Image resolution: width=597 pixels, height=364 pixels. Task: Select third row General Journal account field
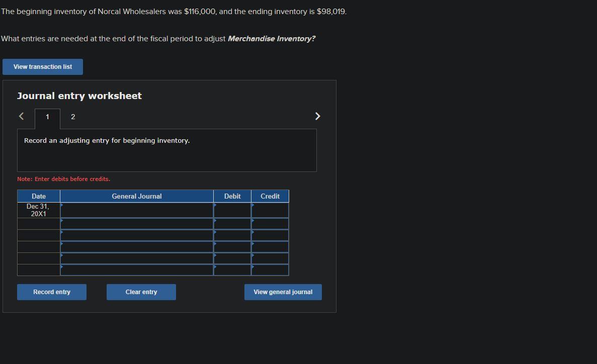pos(137,235)
